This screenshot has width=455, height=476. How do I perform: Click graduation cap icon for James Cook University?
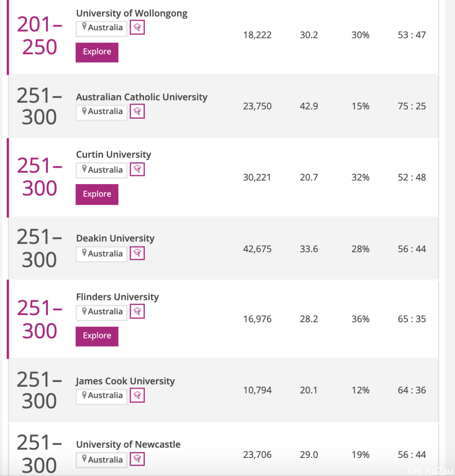pos(137,395)
